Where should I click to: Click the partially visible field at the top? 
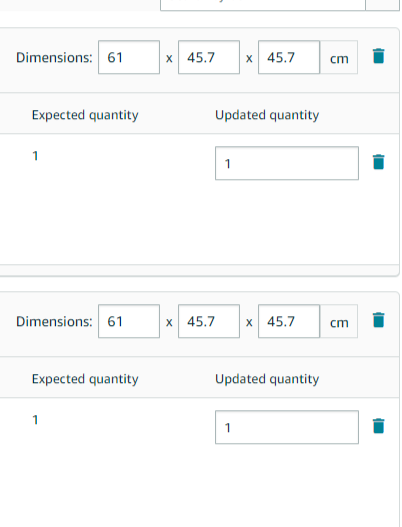point(263,5)
